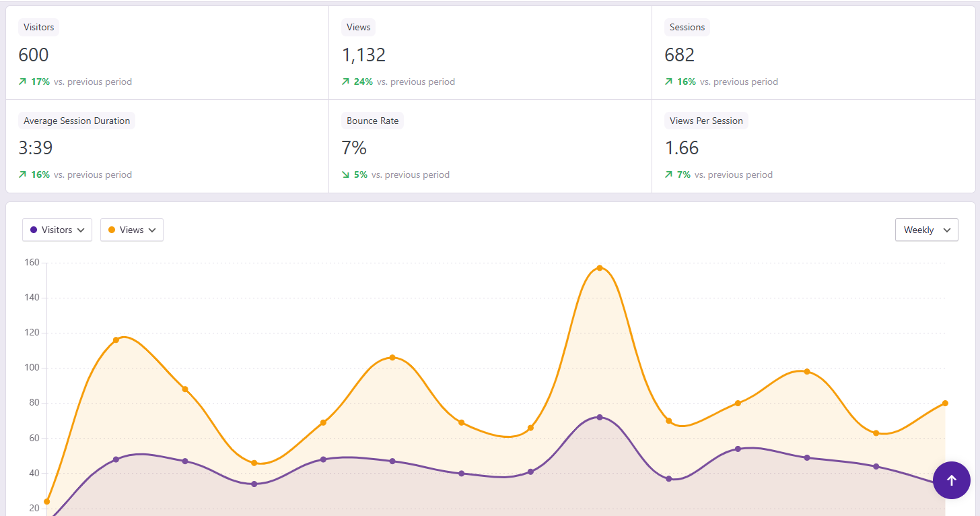Image resolution: width=980 pixels, height=516 pixels.
Task: Click the 7% bounce rate value
Action: pyautogui.click(x=354, y=148)
